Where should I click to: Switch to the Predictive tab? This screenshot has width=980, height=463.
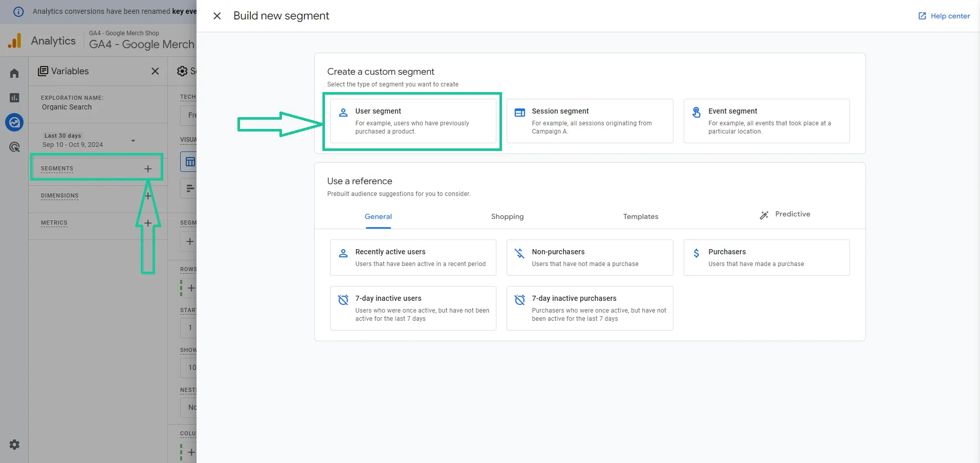pyautogui.click(x=785, y=214)
